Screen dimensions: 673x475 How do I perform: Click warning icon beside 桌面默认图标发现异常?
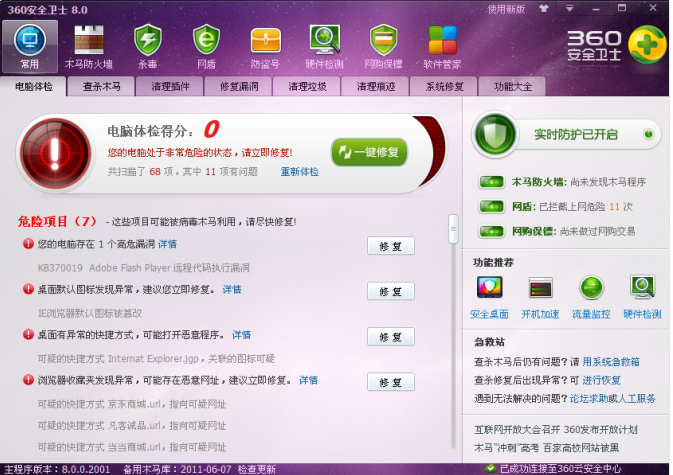point(28,289)
